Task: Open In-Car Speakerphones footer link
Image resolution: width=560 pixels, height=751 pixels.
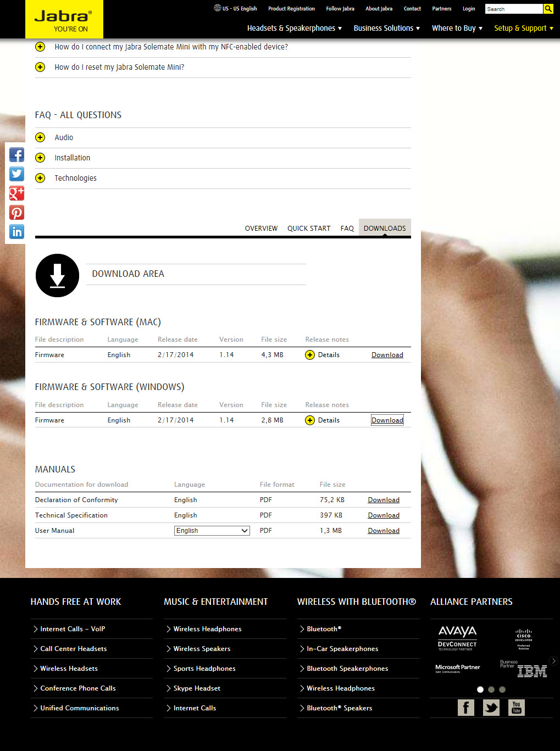Action: tap(342, 649)
